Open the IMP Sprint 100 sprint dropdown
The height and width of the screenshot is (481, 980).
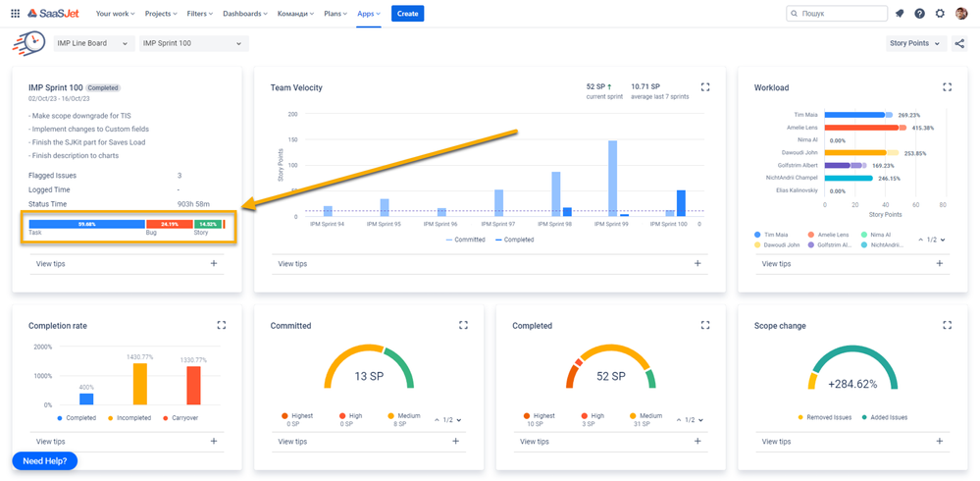(194, 43)
